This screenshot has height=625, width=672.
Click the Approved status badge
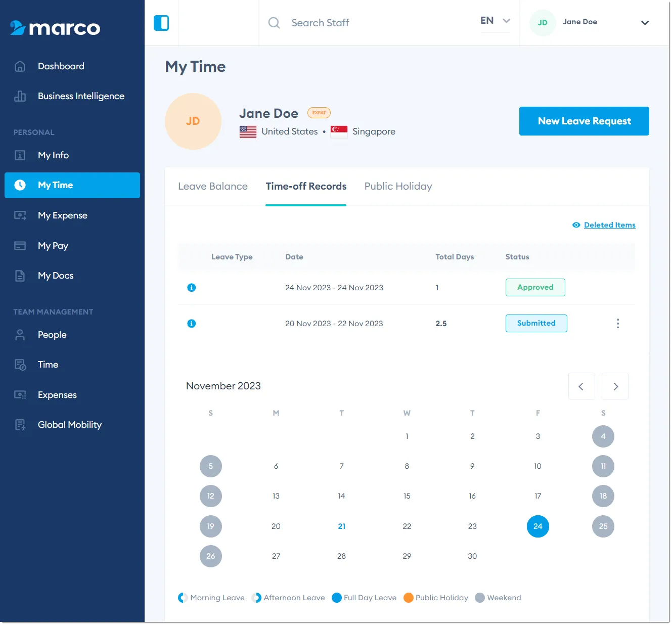pyautogui.click(x=535, y=288)
